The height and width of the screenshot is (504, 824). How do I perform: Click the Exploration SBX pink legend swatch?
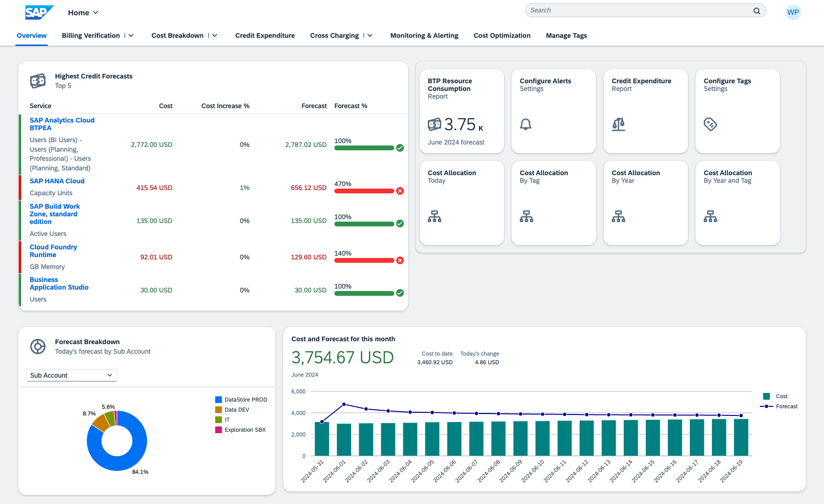tap(218, 430)
